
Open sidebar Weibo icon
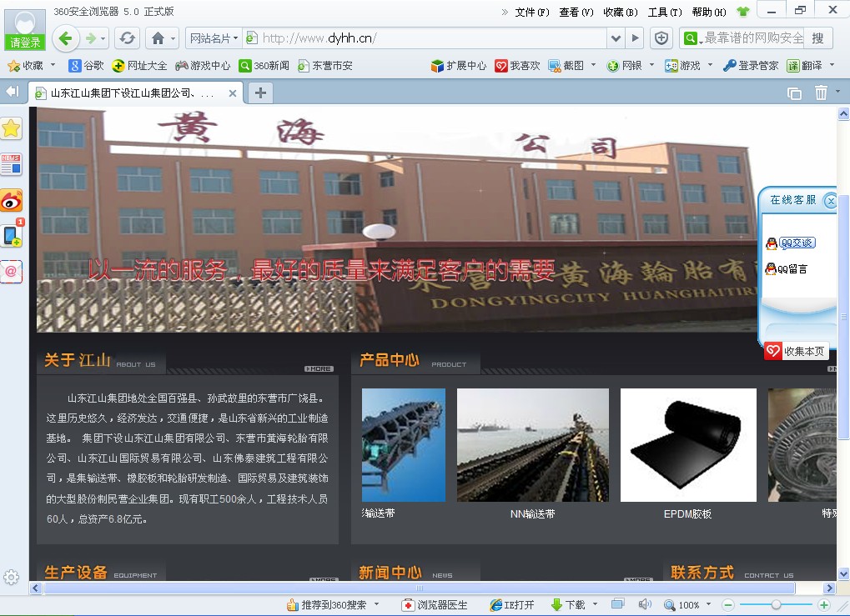coord(12,200)
